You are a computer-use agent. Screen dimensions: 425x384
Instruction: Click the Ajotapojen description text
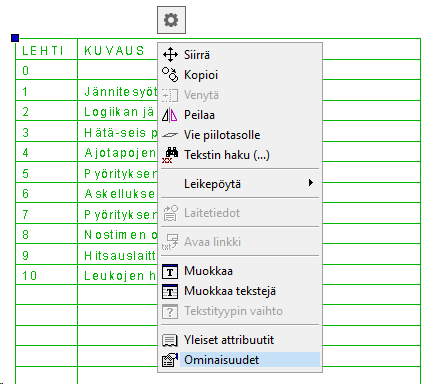pos(120,153)
